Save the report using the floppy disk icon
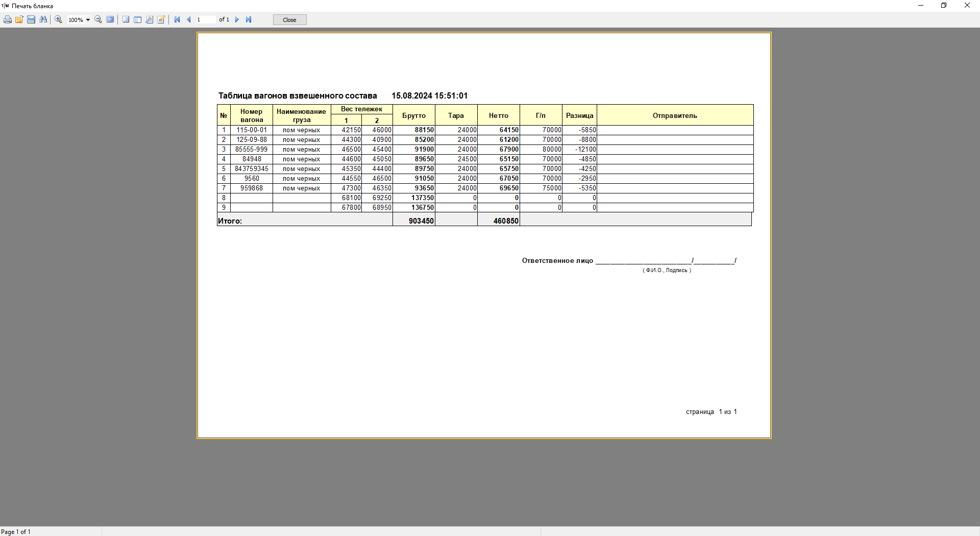Image resolution: width=980 pixels, height=536 pixels. pyautogui.click(x=31, y=20)
